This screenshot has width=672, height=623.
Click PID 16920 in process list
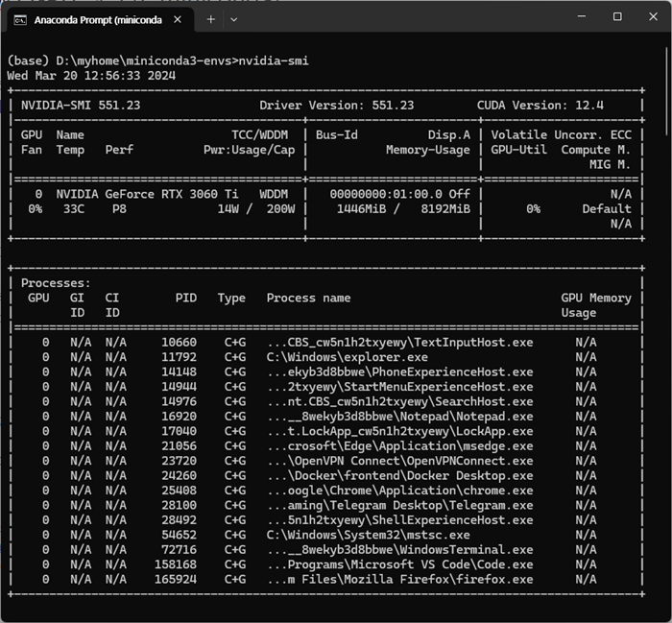click(x=179, y=417)
